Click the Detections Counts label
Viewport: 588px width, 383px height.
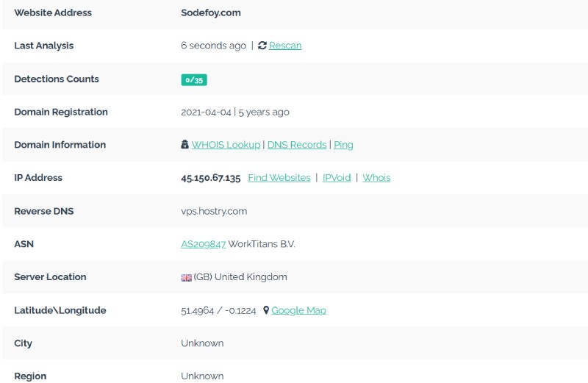57,79
